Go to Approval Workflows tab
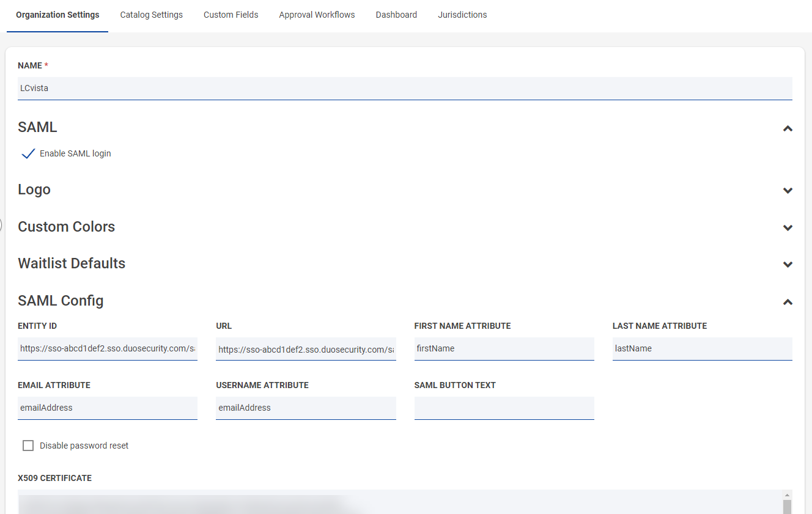812x514 pixels. pyautogui.click(x=317, y=15)
